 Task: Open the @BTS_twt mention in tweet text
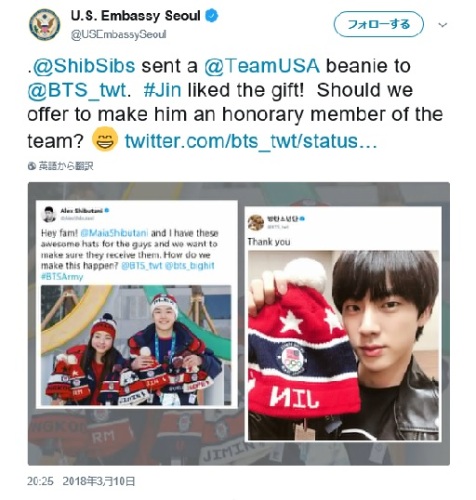click(77, 90)
